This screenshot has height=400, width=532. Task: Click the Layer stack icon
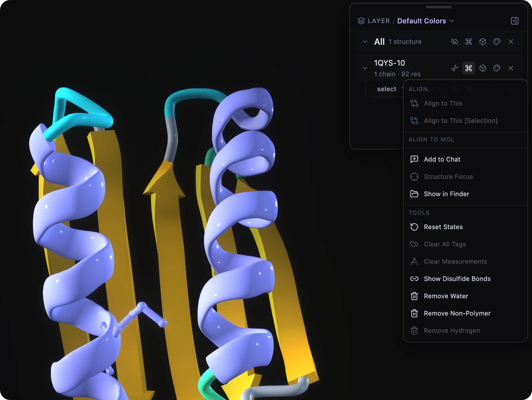(361, 21)
